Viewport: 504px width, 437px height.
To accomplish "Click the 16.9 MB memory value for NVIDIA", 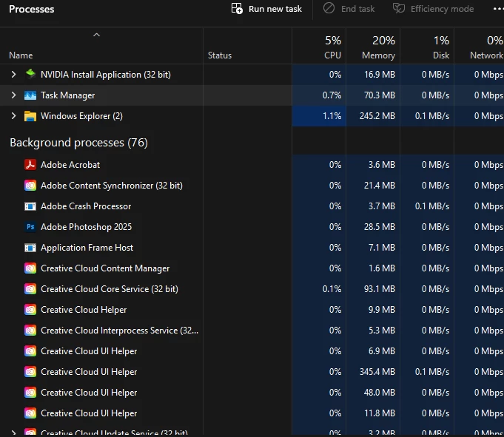I will click(x=379, y=75).
